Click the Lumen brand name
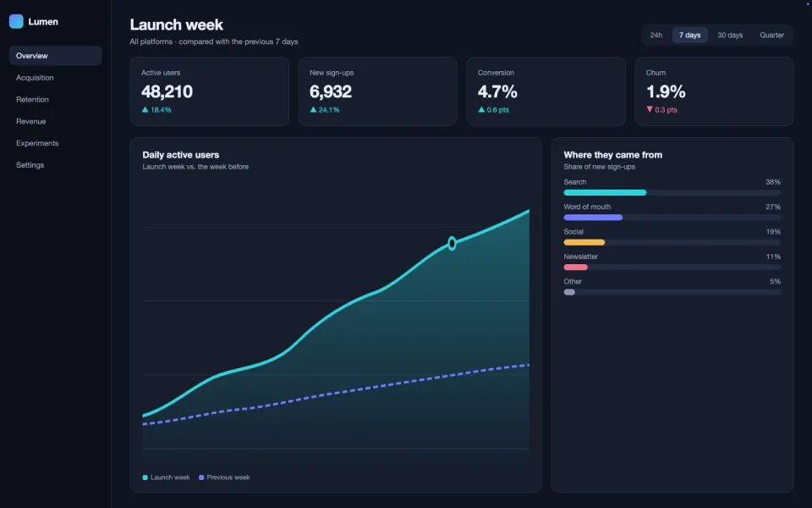 coord(43,22)
